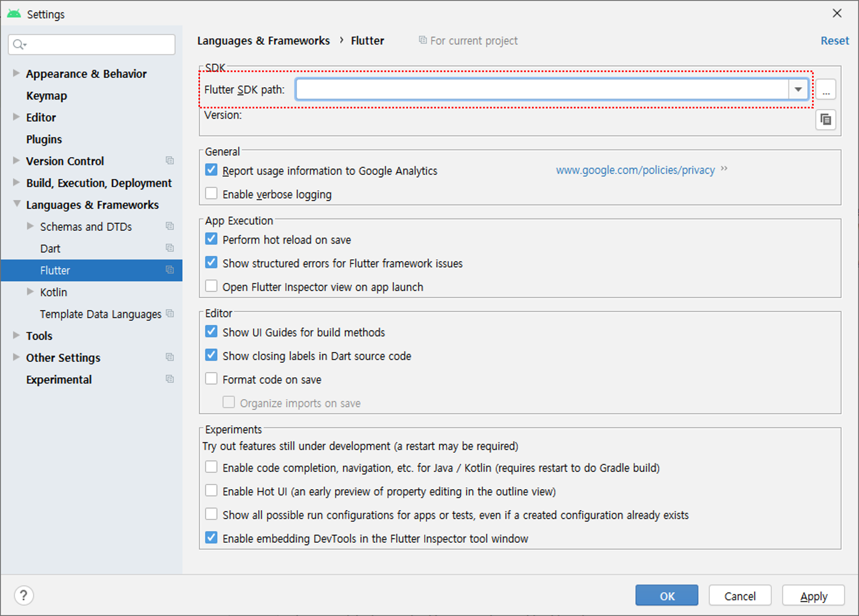The image size is (859, 616).
Task: Click the Kotlin label in tree
Action: point(54,292)
